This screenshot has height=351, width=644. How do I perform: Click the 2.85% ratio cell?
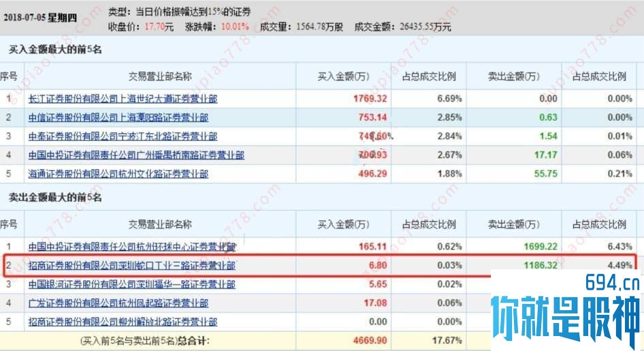click(x=449, y=118)
